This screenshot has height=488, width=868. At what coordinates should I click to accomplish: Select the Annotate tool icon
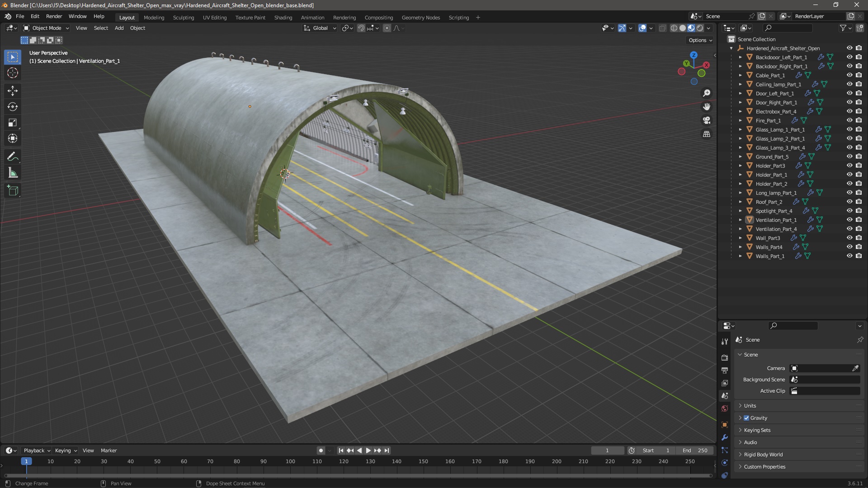(13, 156)
